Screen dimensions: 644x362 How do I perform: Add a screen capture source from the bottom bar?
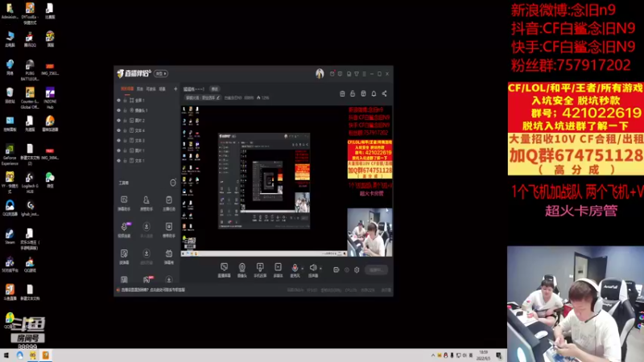224,270
